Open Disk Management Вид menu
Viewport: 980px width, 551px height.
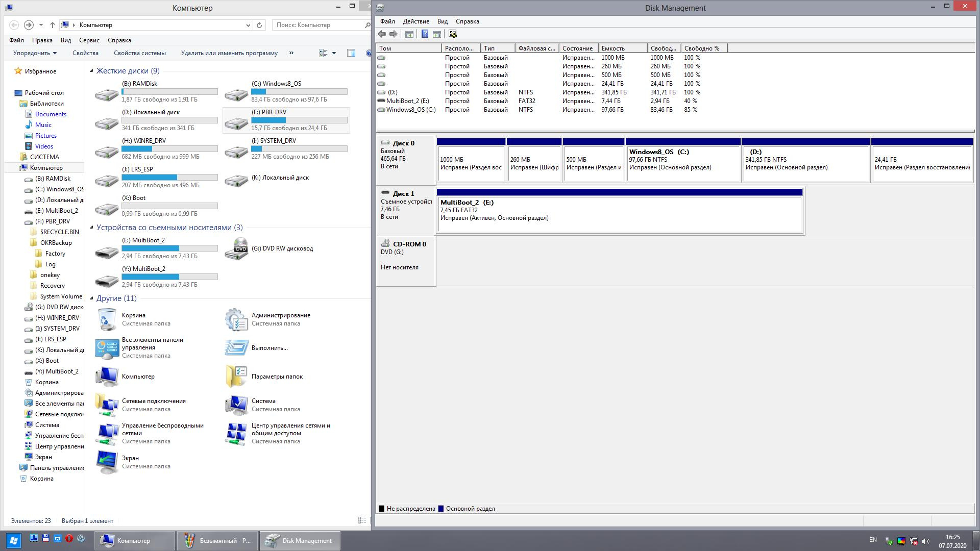coord(443,21)
